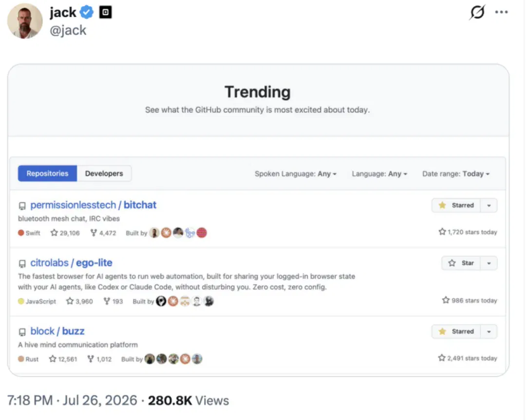The width and height of the screenshot is (526, 420).
Task: Open jack's profile avatar photo
Action: pyautogui.click(x=25, y=21)
